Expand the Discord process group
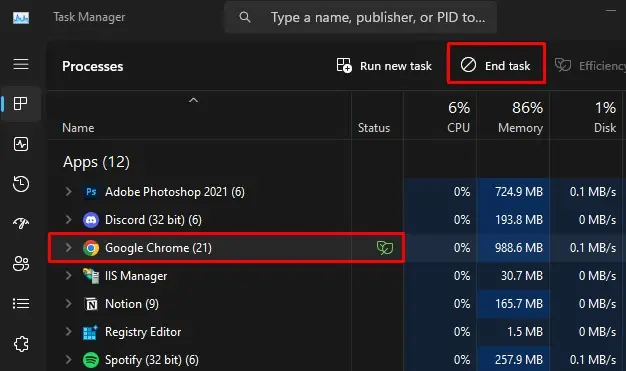626x371 pixels. pyautogui.click(x=69, y=220)
